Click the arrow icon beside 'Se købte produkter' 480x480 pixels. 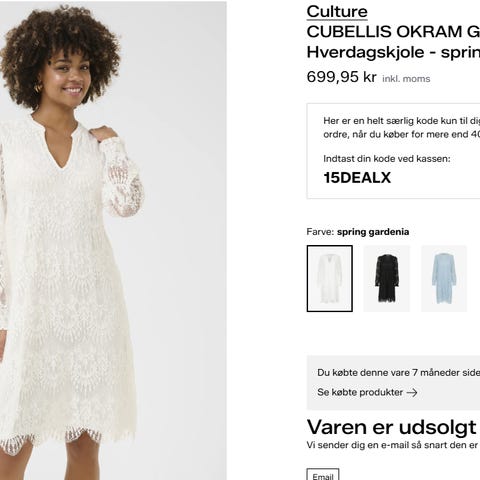[x=412, y=393]
